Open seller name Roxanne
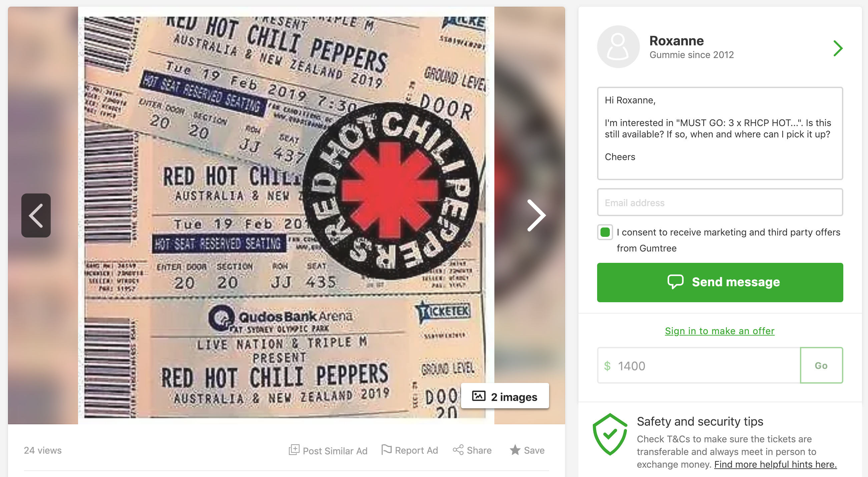 [x=676, y=41]
